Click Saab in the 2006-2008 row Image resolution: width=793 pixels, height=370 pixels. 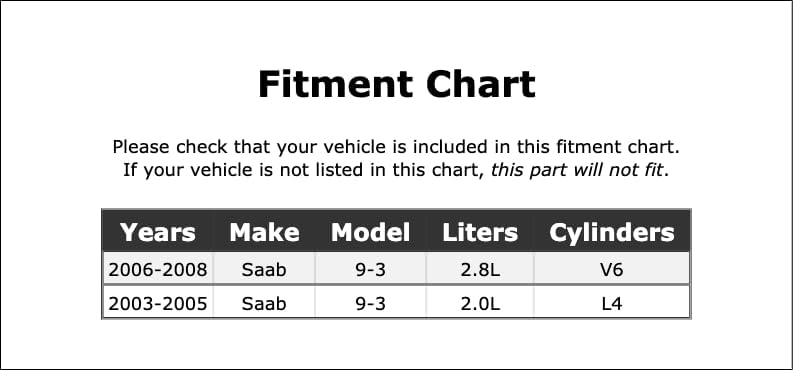(264, 270)
